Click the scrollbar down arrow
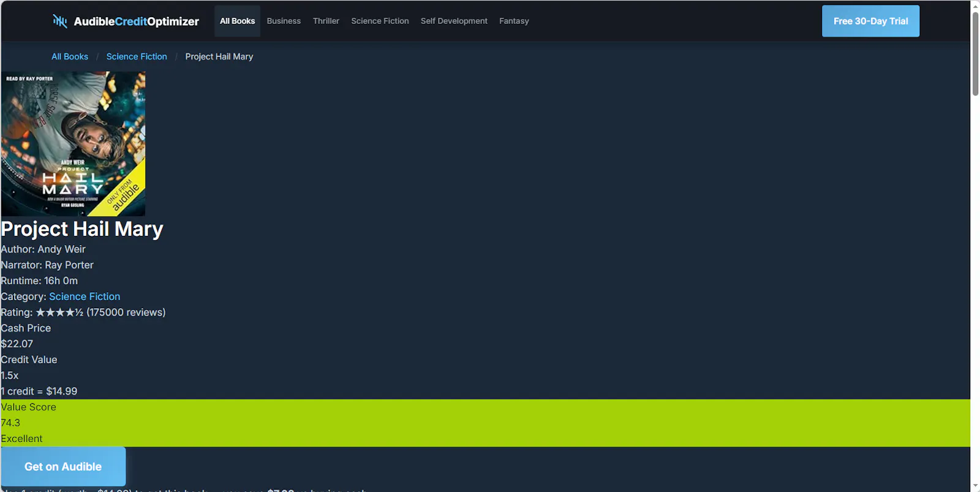The width and height of the screenshot is (980, 492). coord(975,486)
